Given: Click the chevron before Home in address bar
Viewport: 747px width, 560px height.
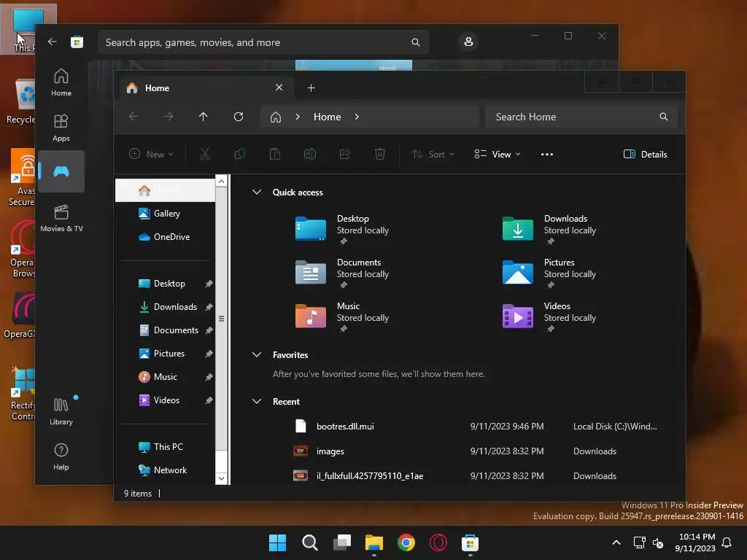Looking at the screenshot, I should point(298,117).
